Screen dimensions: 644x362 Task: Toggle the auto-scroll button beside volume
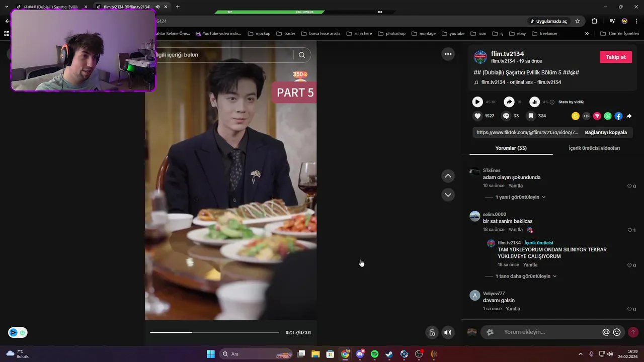432,332
